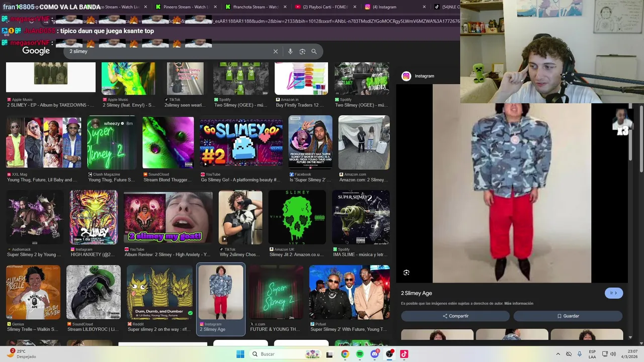
Task: Show hidden system tray icons
Action: pyautogui.click(x=558, y=354)
